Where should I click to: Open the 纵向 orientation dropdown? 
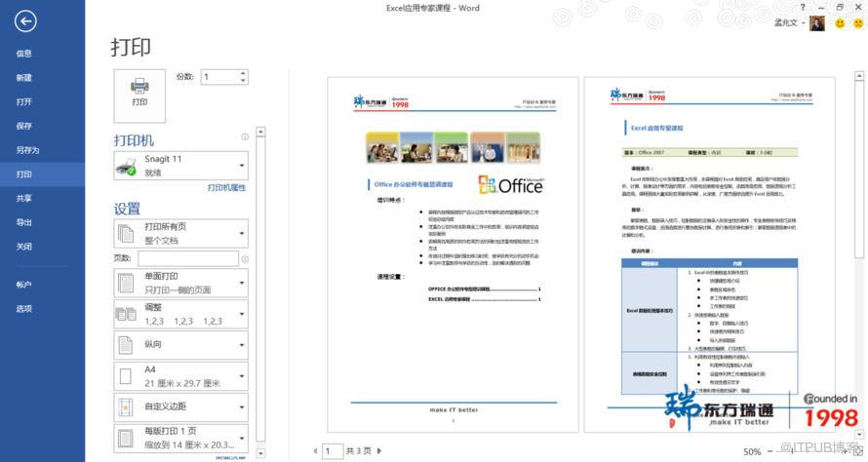[x=181, y=345]
